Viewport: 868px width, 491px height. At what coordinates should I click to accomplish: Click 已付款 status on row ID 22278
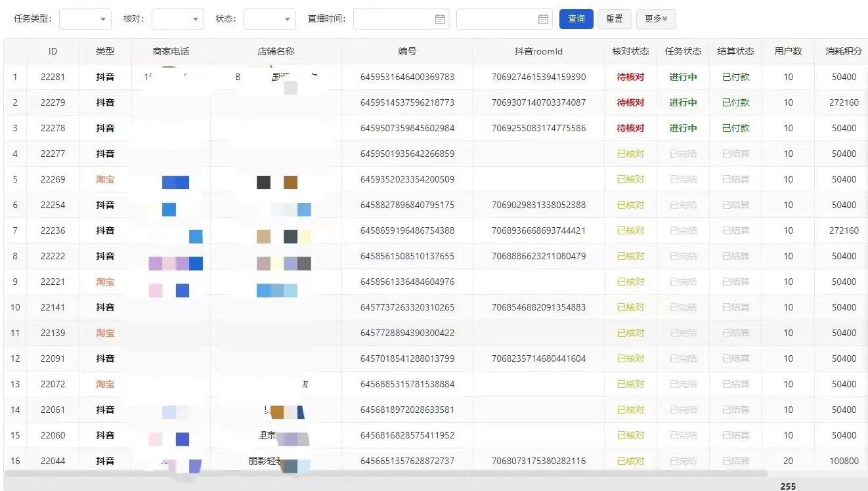pyautogui.click(x=735, y=128)
